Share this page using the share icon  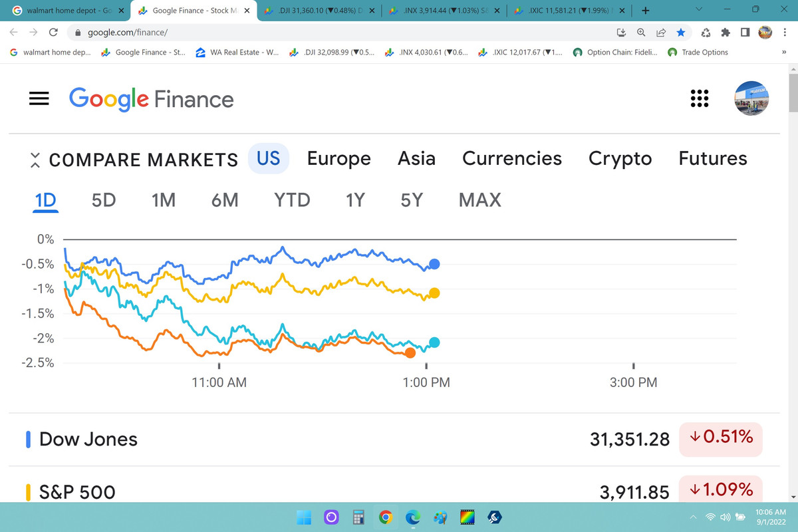pos(661,32)
